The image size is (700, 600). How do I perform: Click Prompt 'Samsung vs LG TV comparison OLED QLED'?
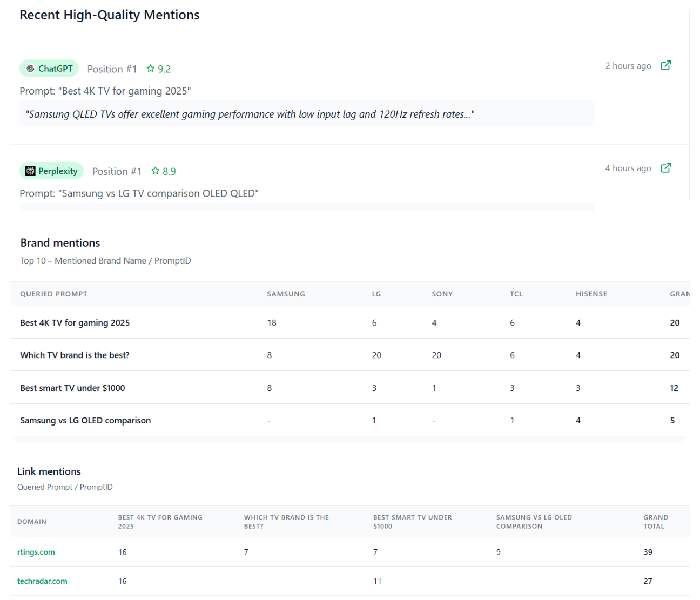coord(139,193)
